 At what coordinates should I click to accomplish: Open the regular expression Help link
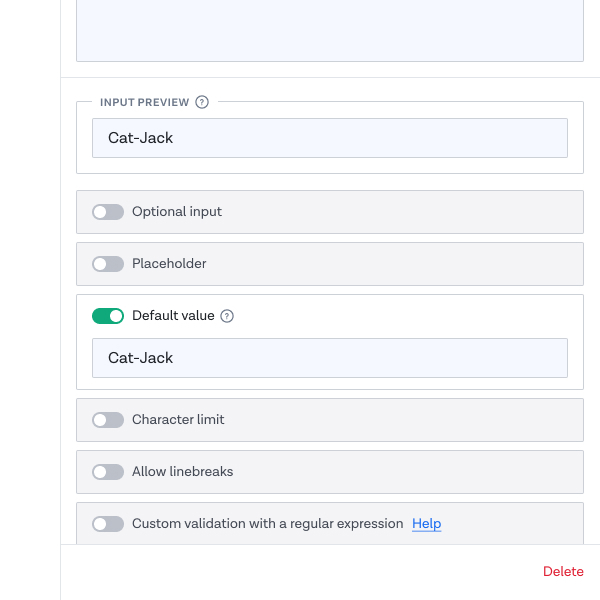427,523
